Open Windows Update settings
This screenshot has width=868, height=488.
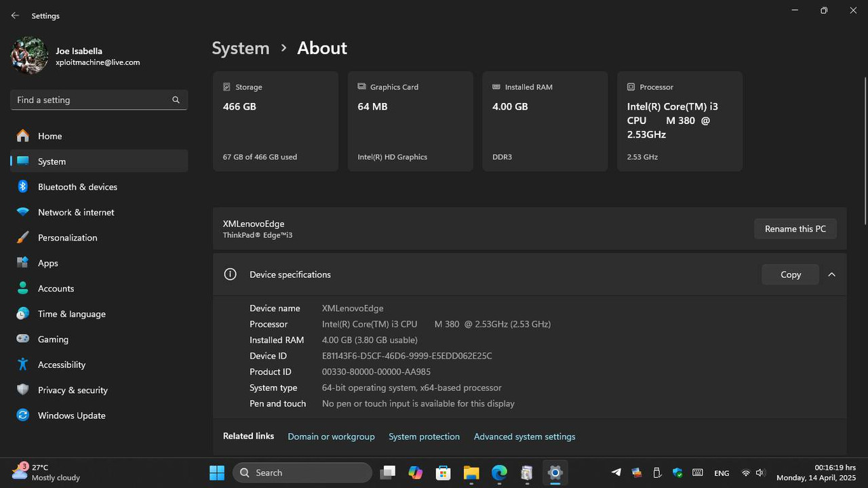(x=71, y=415)
